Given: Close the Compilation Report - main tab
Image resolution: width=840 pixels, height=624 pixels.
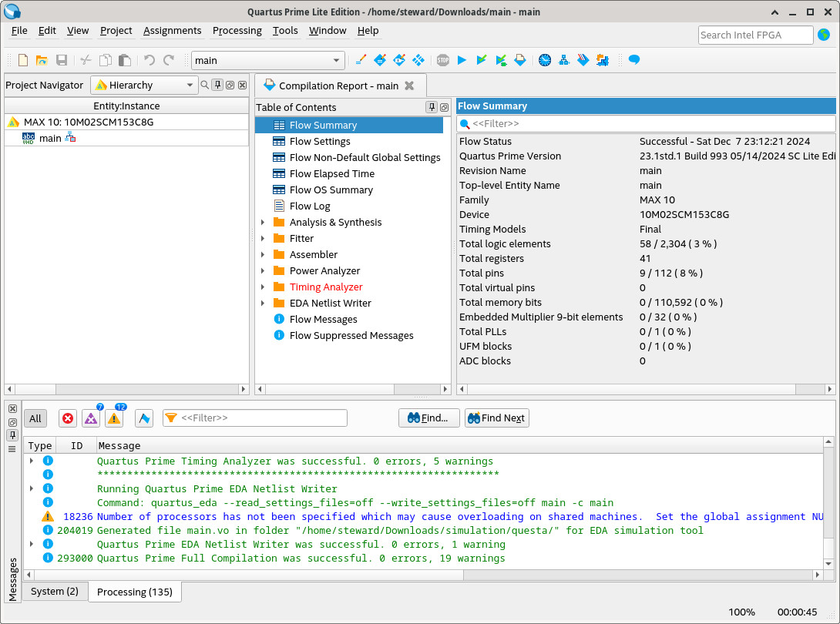Looking at the screenshot, I should click(409, 86).
